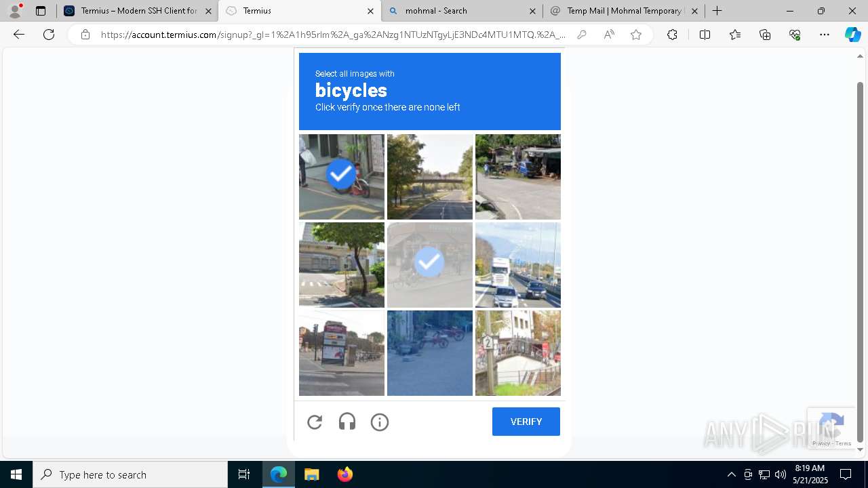868x488 pixels.
Task: Open the tab actions menu
Action: tap(41, 11)
